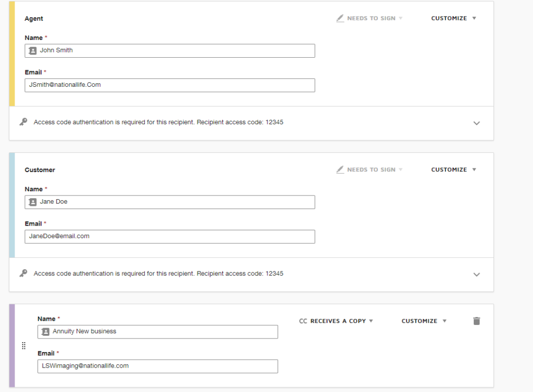Click the Agent email field JSmith@nationallife.Com
This screenshot has height=392, width=533.
click(x=170, y=85)
